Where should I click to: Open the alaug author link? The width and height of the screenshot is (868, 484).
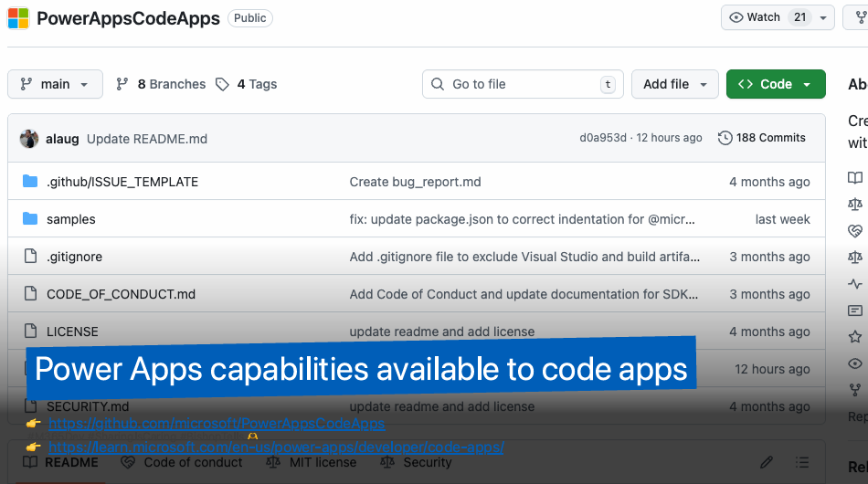point(62,139)
